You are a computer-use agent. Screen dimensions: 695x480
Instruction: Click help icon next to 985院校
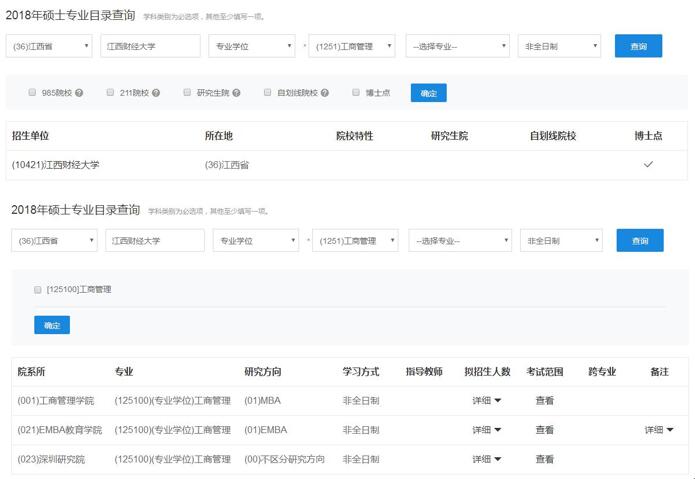tap(79, 93)
